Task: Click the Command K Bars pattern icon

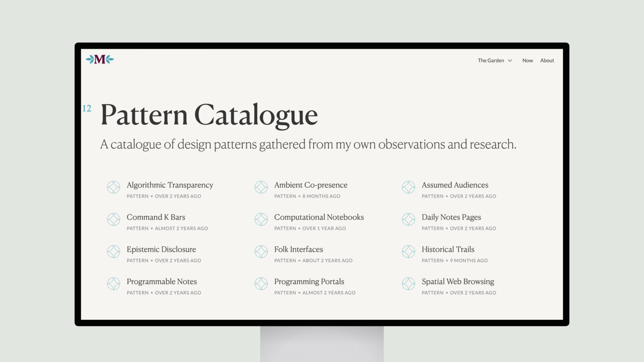Action: pyautogui.click(x=113, y=219)
